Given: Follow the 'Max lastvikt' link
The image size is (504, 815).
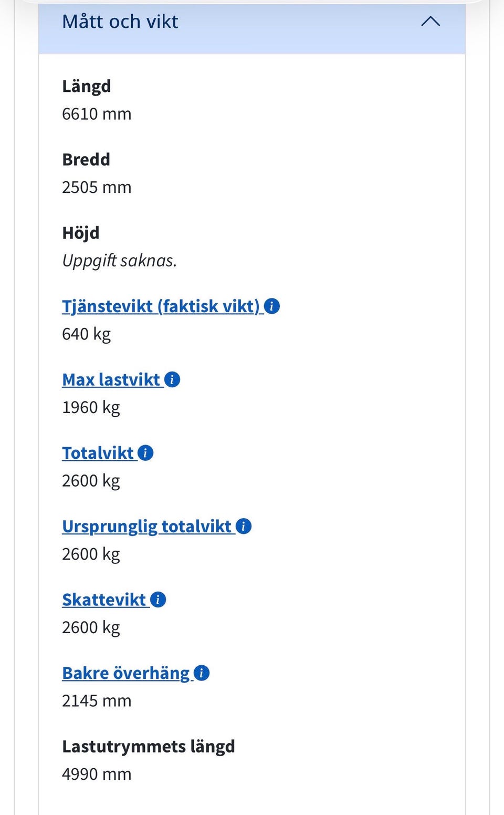Looking at the screenshot, I should 111,379.
